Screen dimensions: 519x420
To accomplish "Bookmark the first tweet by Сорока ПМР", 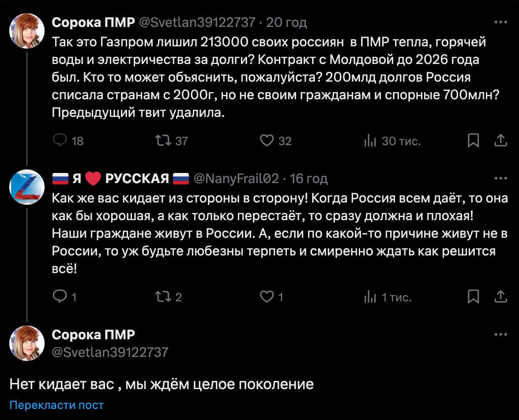I will [x=473, y=141].
